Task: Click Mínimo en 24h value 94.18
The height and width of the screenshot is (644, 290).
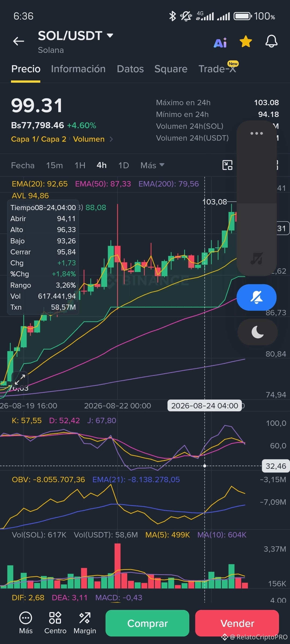Action: 269,114
